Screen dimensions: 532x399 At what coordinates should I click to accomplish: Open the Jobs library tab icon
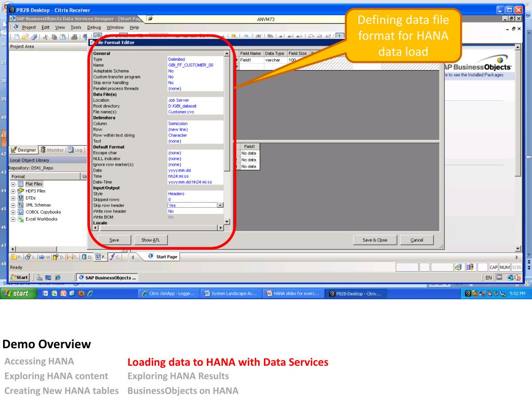(x=28, y=257)
